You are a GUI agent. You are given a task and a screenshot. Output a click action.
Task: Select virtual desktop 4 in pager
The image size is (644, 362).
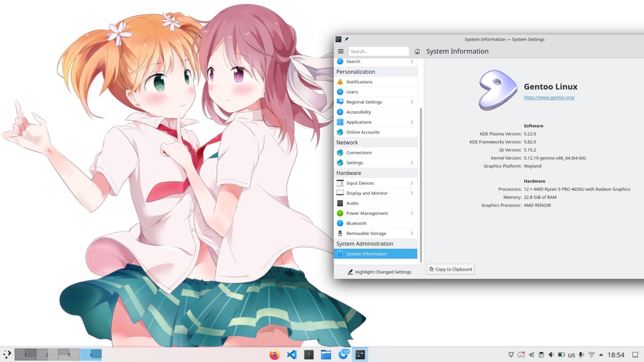(91, 354)
